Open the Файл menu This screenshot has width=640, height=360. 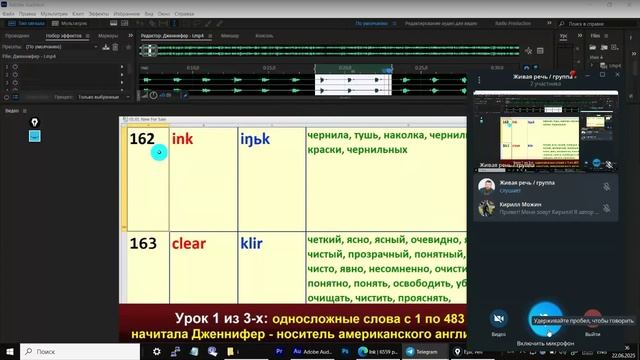click(x=8, y=13)
